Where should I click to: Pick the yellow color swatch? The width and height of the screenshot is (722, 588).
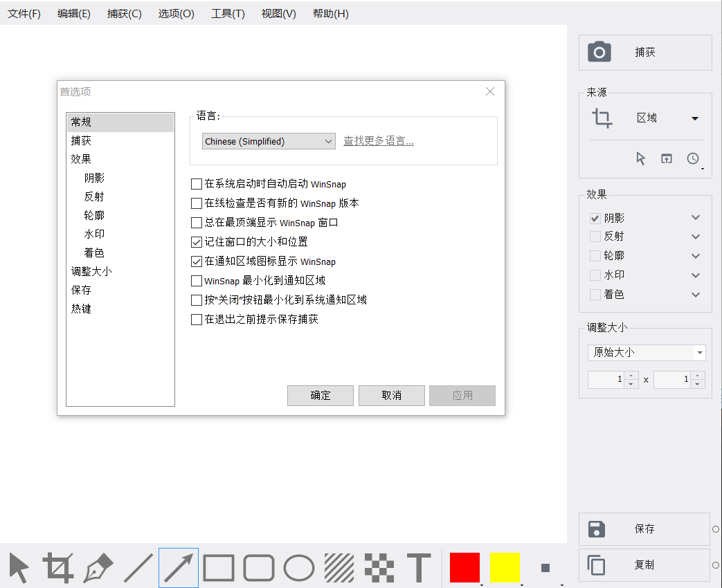(505, 568)
